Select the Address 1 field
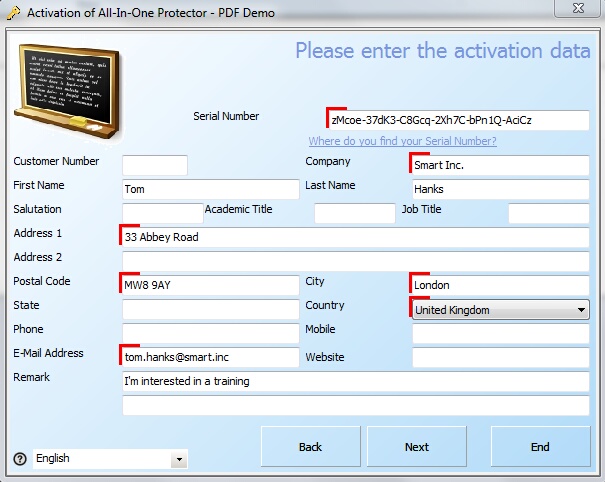 pos(354,237)
